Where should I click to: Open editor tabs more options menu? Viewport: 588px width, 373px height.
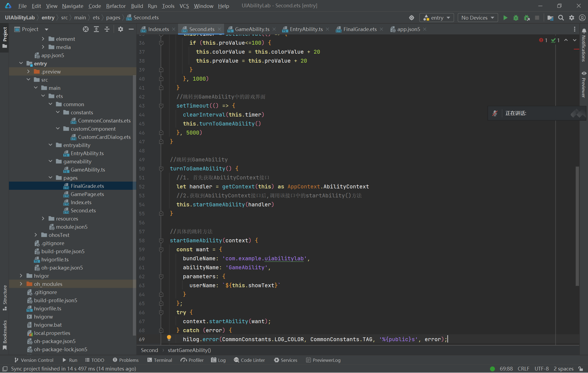(575, 29)
